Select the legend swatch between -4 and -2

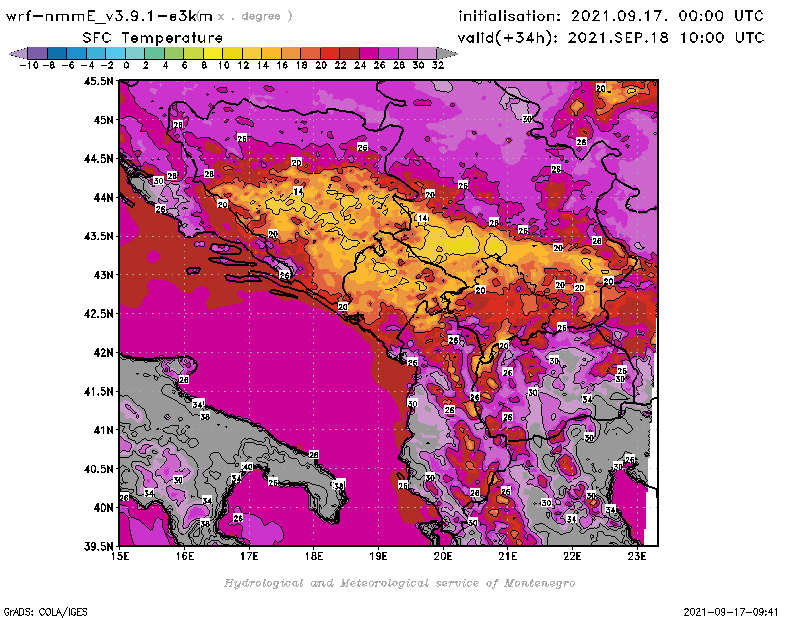tap(96, 53)
